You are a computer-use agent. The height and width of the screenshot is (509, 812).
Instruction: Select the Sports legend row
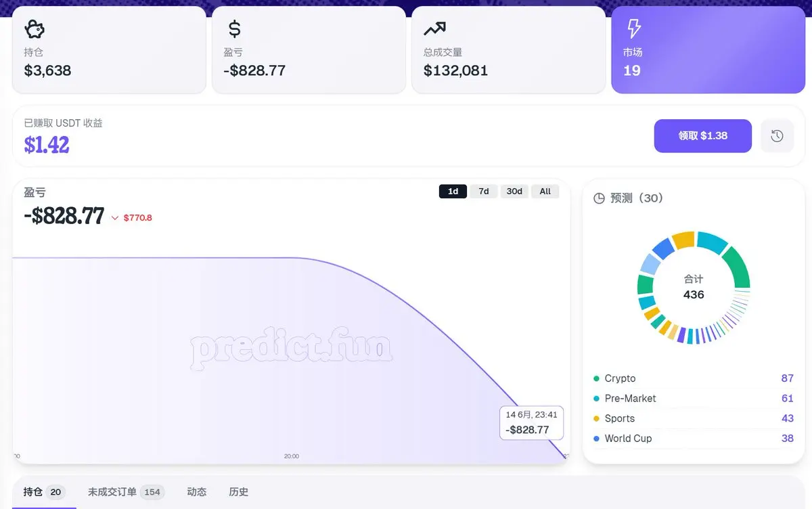click(694, 418)
